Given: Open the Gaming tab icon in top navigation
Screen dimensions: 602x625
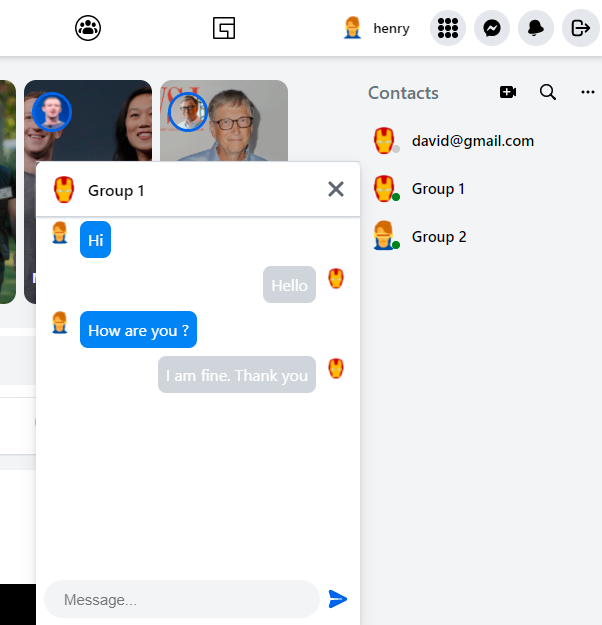Looking at the screenshot, I should (224, 28).
